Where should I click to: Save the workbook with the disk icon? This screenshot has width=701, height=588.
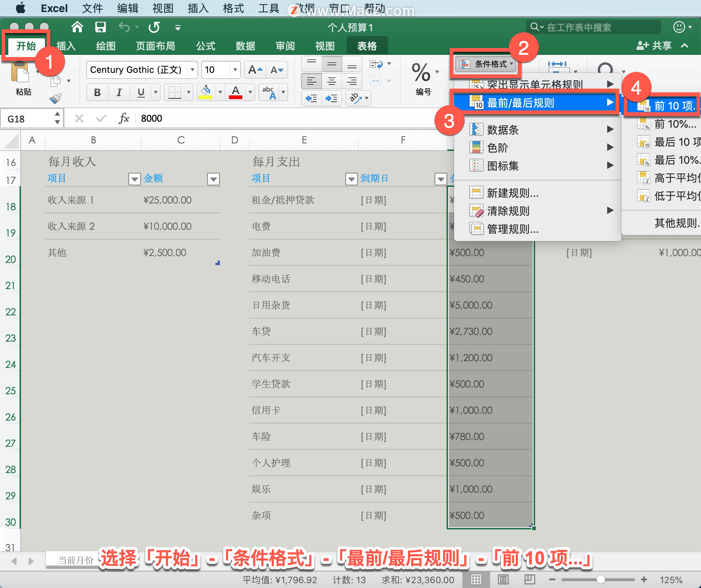click(x=100, y=27)
